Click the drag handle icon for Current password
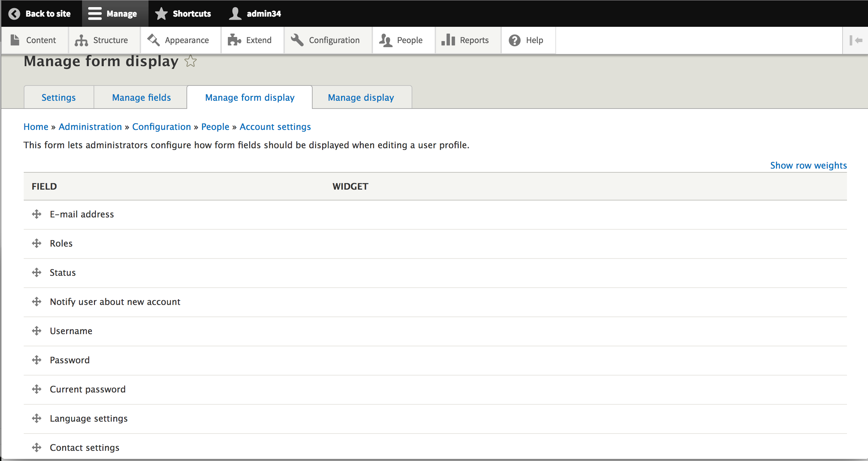This screenshot has height=461, width=868. pos(37,389)
